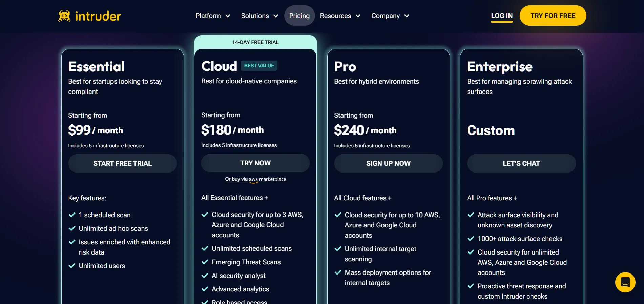Click checkmark beside Advanced analytics
This screenshot has height=304, width=644.
[205, 289]
